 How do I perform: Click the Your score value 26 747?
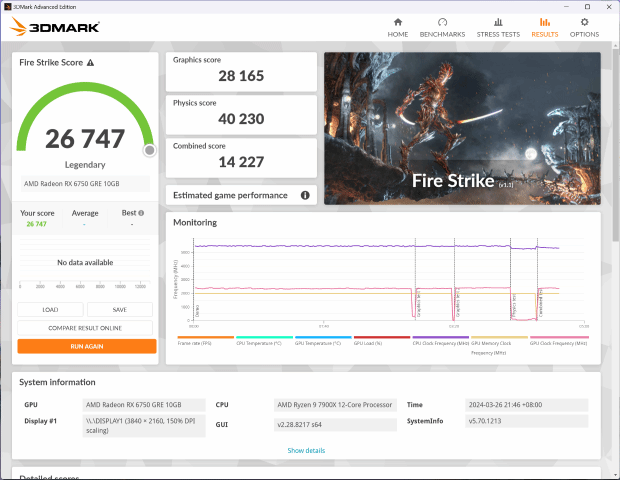[x=36, y=224]
